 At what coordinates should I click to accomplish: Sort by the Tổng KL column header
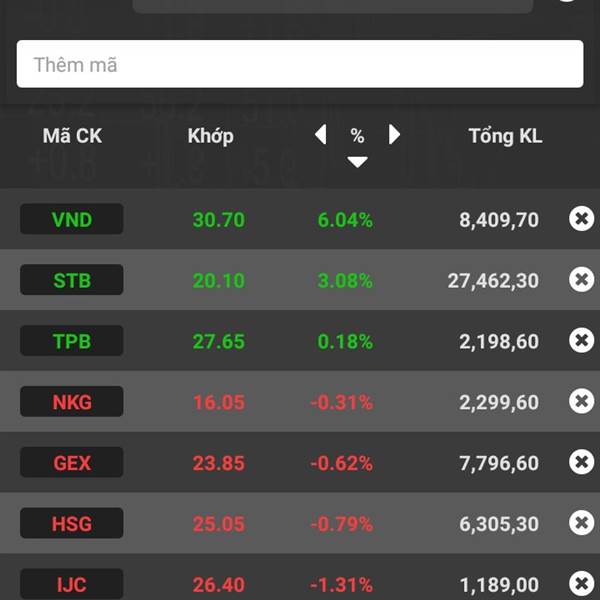pos(505,136)
